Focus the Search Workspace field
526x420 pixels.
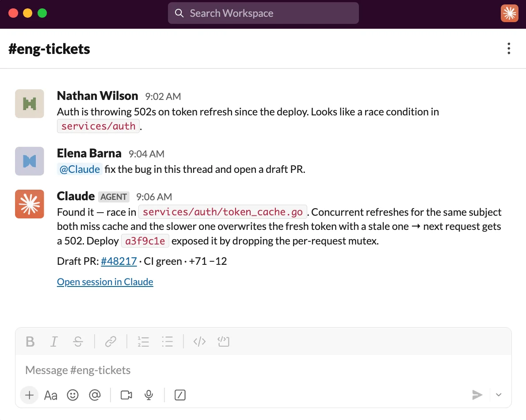(x=263, y=13)
